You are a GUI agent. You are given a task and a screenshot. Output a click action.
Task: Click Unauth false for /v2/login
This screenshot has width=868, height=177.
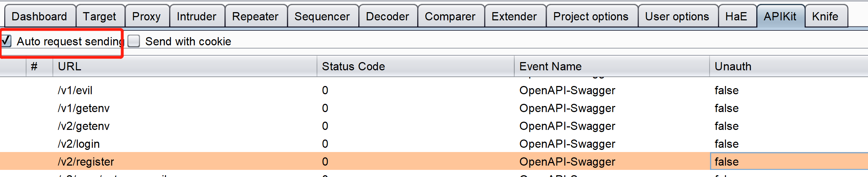pyautogui.click(x=727, y=144)
